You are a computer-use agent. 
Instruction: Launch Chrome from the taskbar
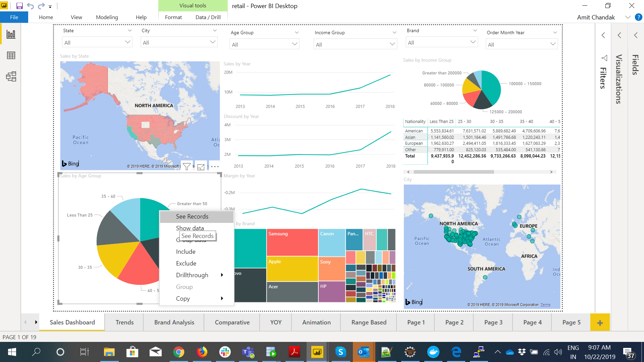[x=178, y=352]
